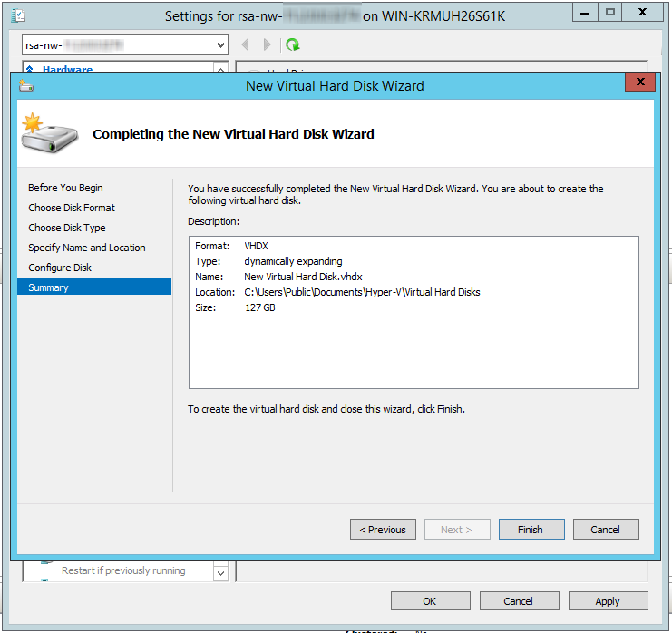Click the back navigation arrow in Settings toolbar
Image resolution: width=672 pixels, height=633 pixels.
[x=246, y=44]
